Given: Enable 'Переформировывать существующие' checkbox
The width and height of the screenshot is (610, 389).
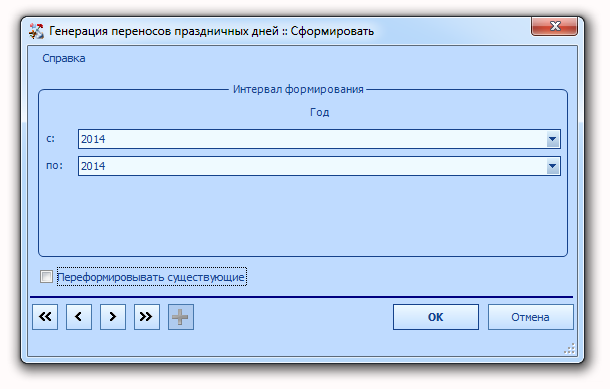Looking at the screenshot, I should (46, 277).
